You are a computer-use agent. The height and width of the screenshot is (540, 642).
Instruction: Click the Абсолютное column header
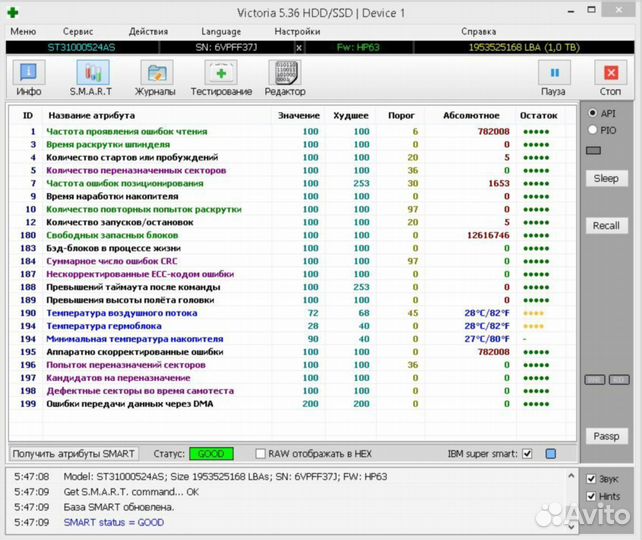pos(471,116)
